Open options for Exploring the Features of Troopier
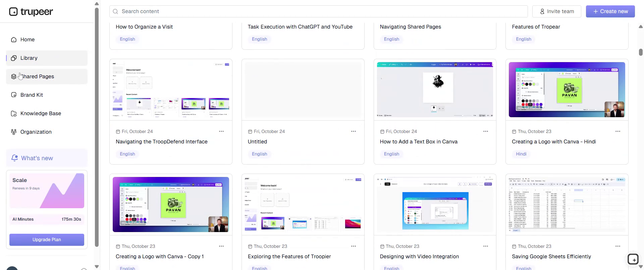Screen dimensions: 644x270 point(354,246)
